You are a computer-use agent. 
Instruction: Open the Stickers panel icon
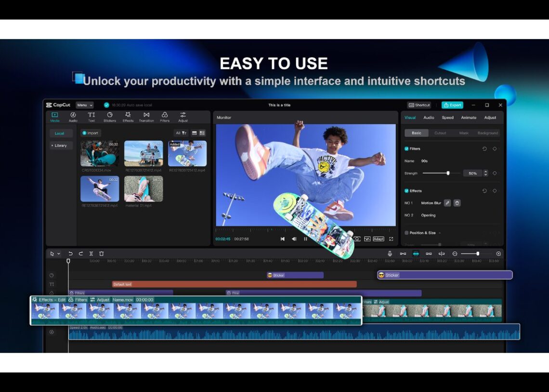[x=110, y=115]
